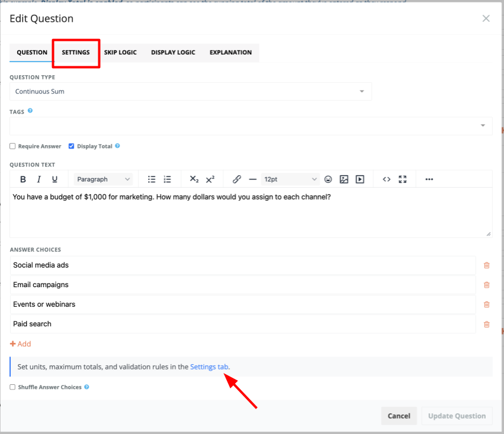Insert a bulleted list
This screenshot has height=434, width=504.
click(152, 179)
